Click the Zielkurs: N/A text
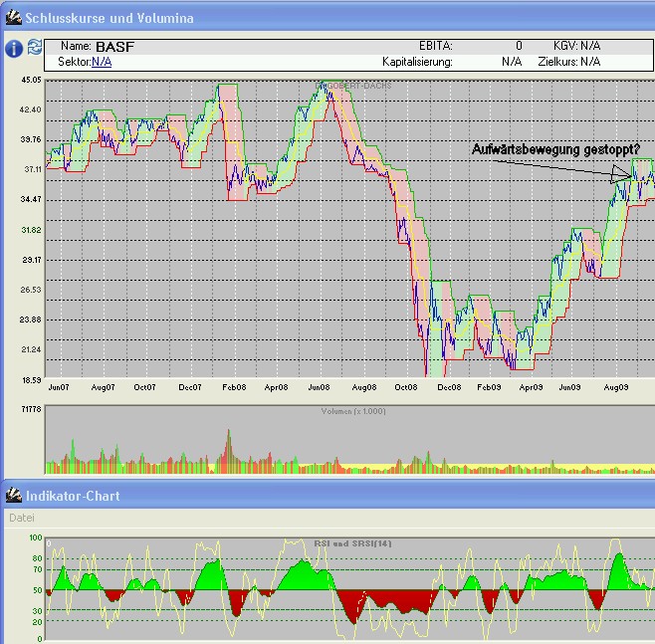 569,62
